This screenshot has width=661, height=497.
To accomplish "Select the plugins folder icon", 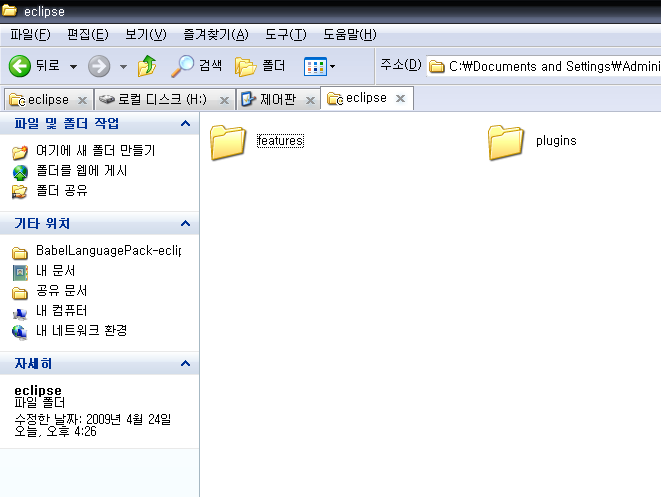I will 505,142.
